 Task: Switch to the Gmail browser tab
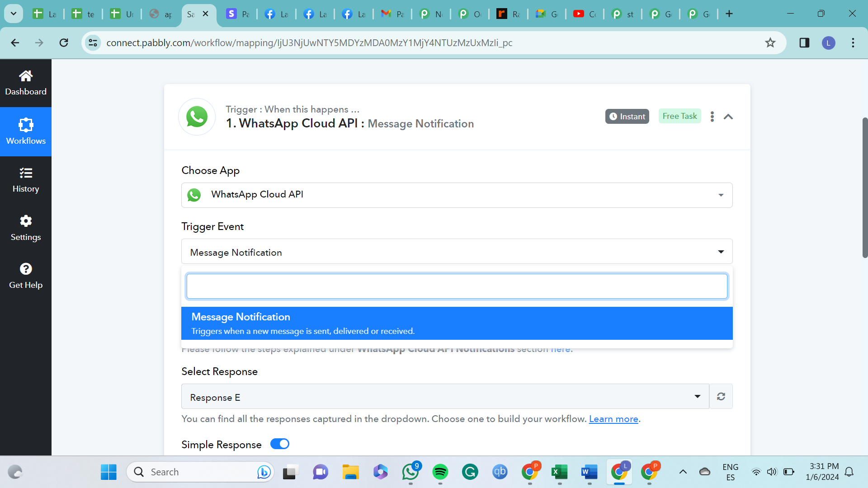click(392, 14)
